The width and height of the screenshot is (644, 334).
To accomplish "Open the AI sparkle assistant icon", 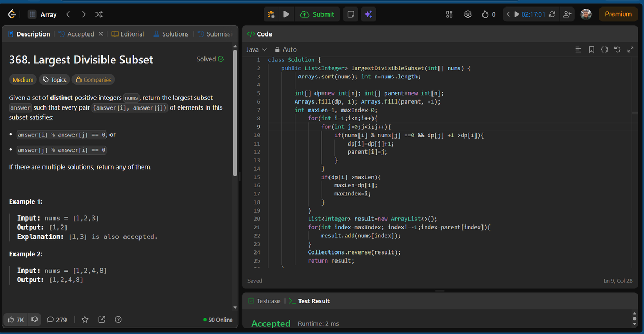I will coord(368,14).
